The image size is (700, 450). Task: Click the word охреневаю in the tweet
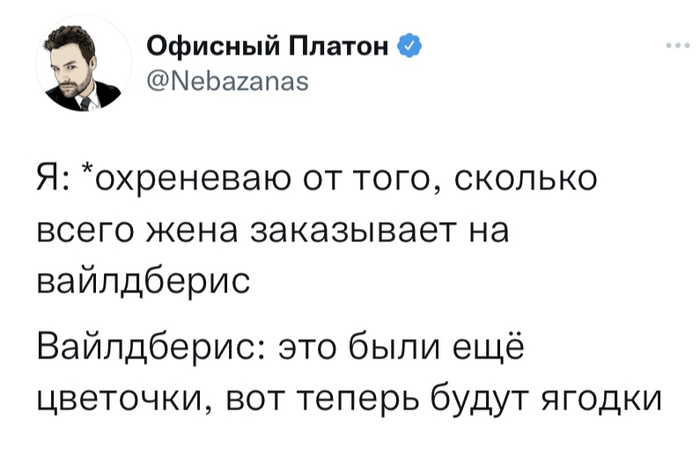(188, 180)
